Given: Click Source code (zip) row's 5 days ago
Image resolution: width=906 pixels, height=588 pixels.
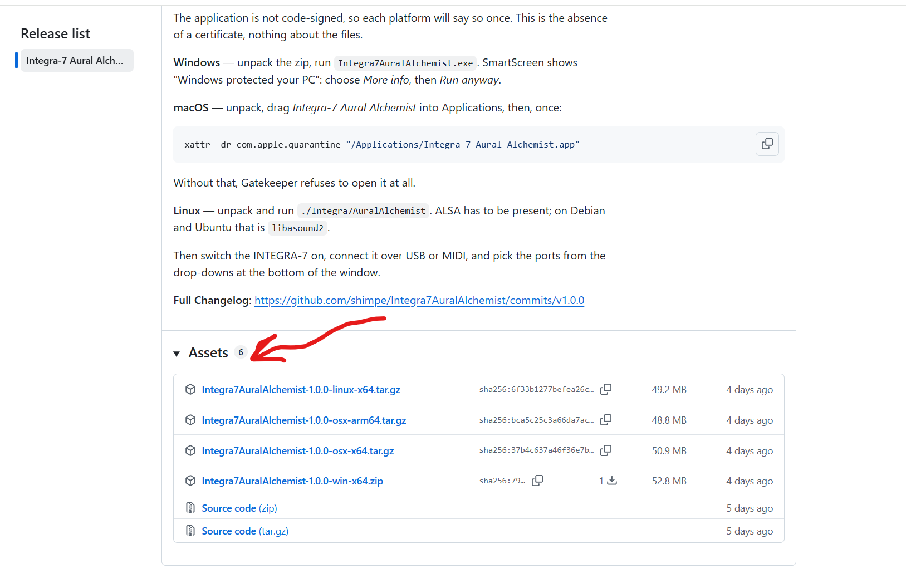Looking at the screenshot, I should 750,508.
